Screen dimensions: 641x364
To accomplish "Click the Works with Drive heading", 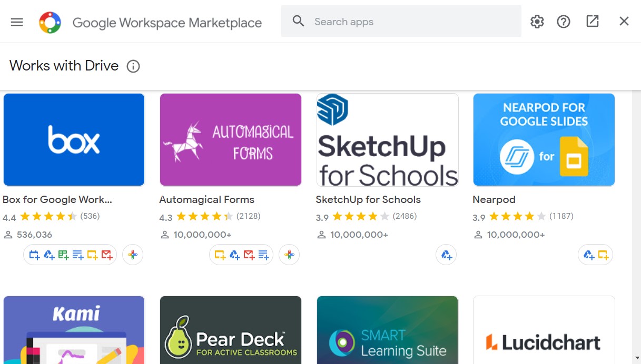I will (64, 66).
